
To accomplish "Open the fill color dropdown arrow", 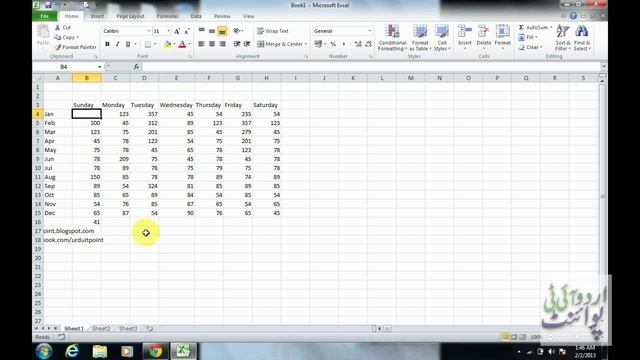I will point(174,44).
